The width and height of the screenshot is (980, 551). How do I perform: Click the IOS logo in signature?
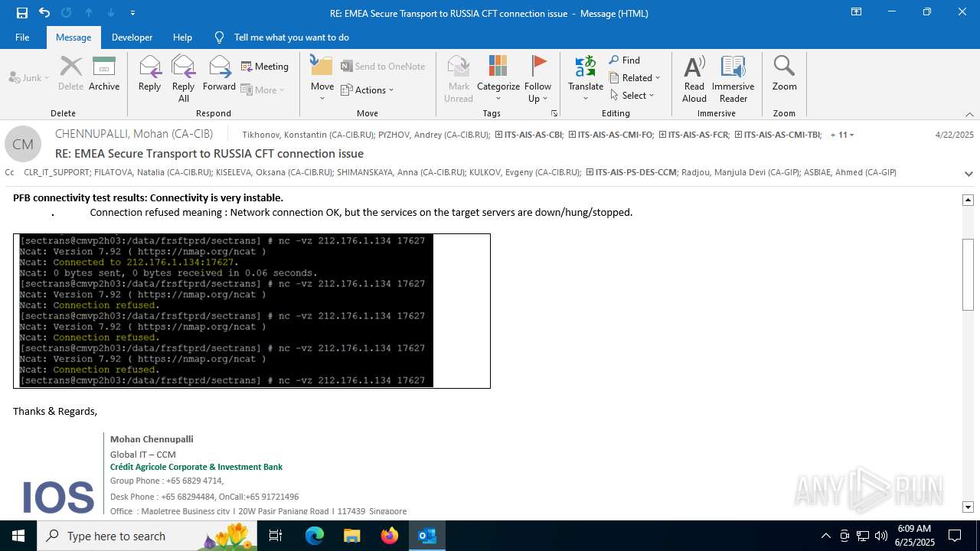(58, 497)
